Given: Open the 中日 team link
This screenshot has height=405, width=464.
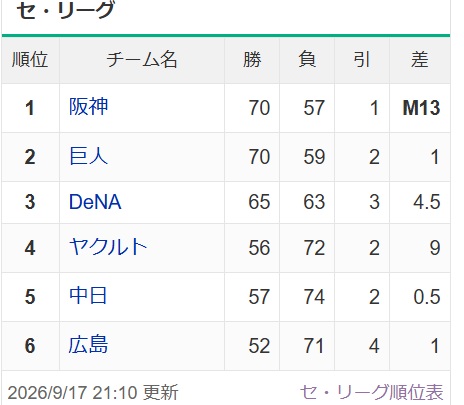Looking at the screenshot, I should tap(88, 296).
